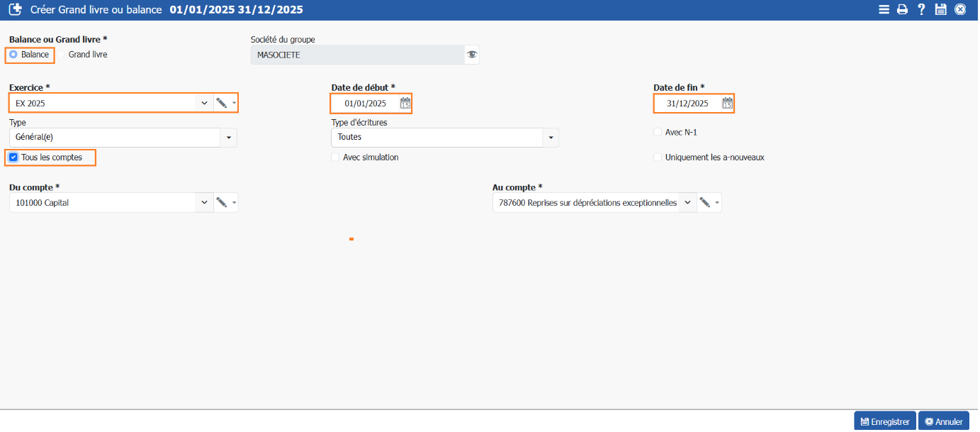This screenshot has width=980, height=432.
Task: Open the hamburger menu in title bar
Action: (x=884, y=9)
